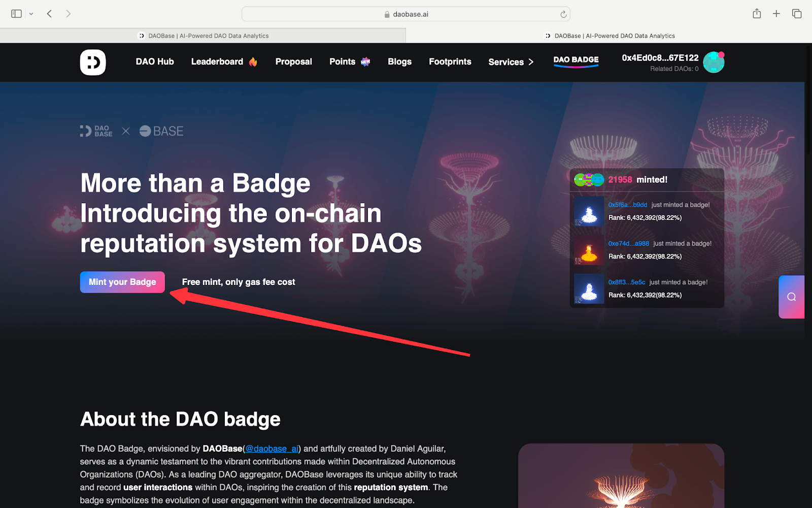This screenshot has width=812, height=508.
Task: Click Rank text under 0x5f6a...b9dd
Action: point(645,217)
